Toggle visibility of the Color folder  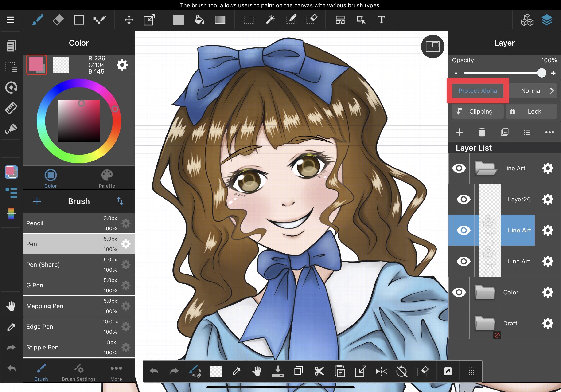[459, 292]
